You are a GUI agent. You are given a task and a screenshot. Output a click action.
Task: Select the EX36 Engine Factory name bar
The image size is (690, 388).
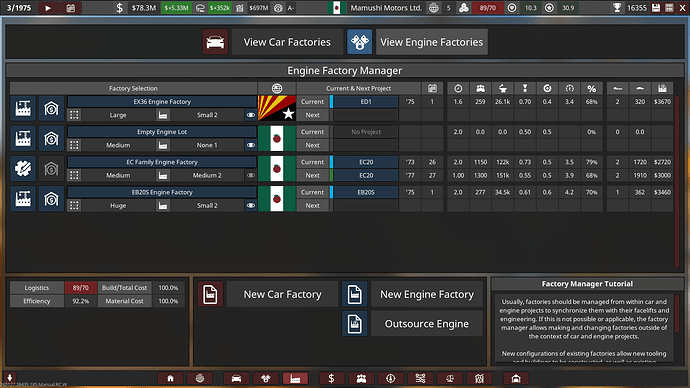[162, 102]
